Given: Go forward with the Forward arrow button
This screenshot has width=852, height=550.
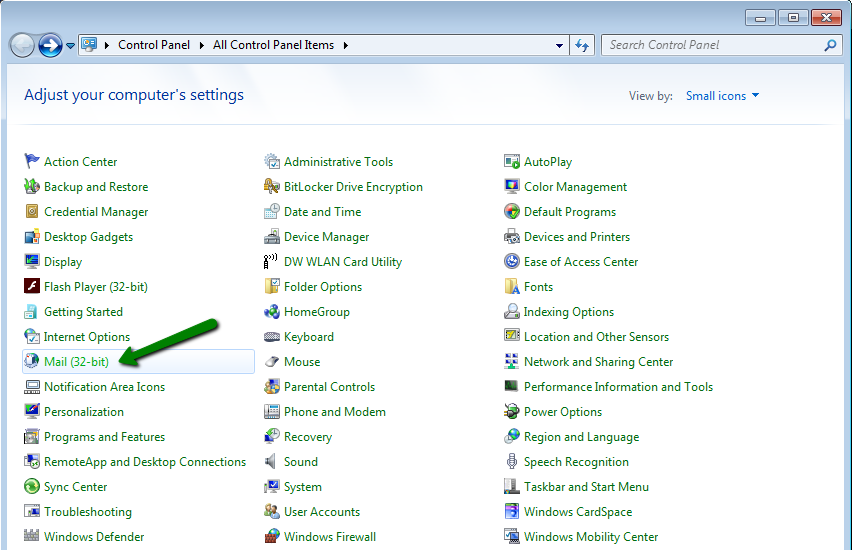Looking at the screenshot, I should coord(50,46).
